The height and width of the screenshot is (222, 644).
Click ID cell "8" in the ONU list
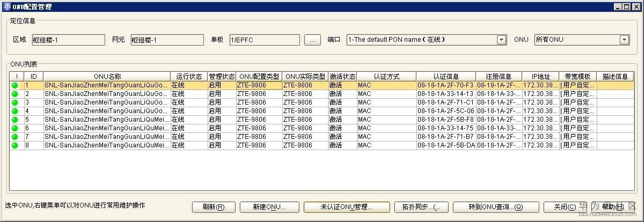click(33, 145)
